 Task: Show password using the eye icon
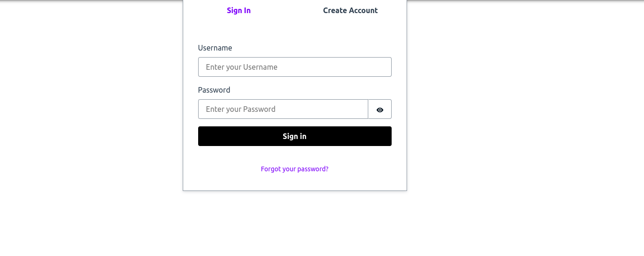pos(379,110)
